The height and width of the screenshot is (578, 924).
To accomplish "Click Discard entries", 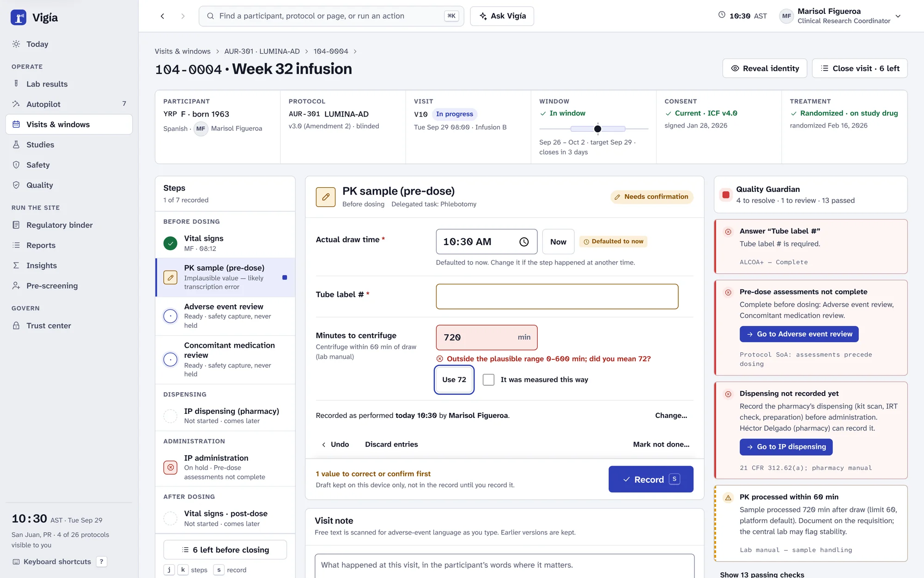I will click(x=391, y=444).
